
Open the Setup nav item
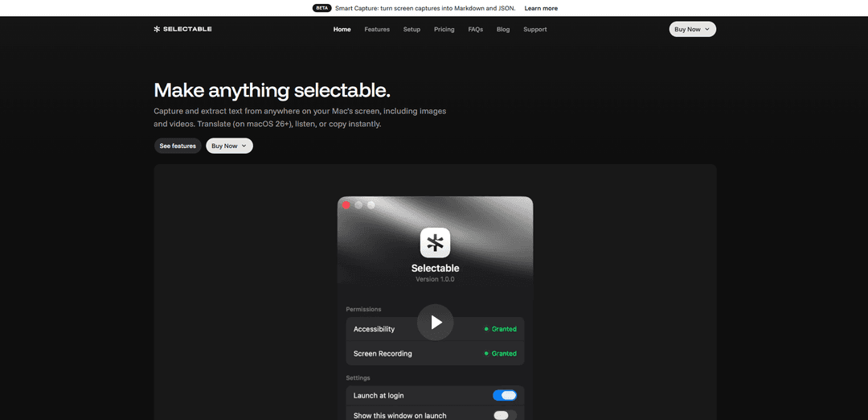point(411,29)
